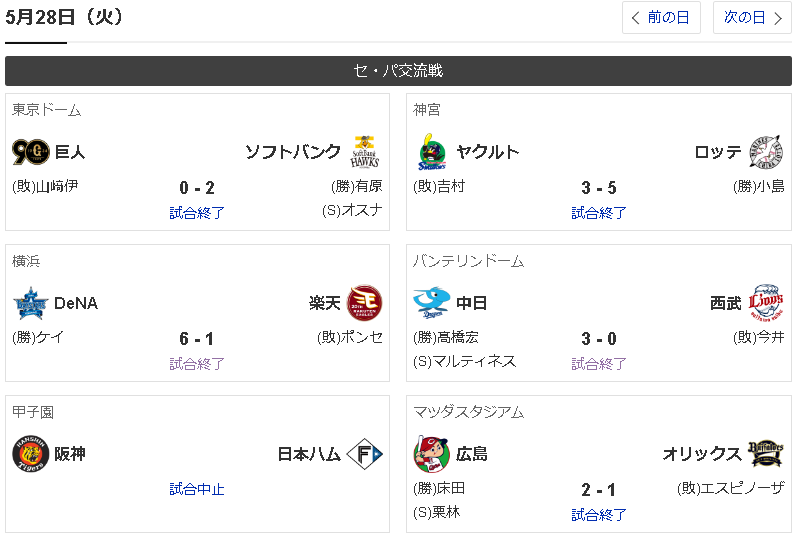Open 試合終了 link for DeNA vs 楽天
Image resolution: width=795 pixels, height=542 pixels.
coord(197,364)
